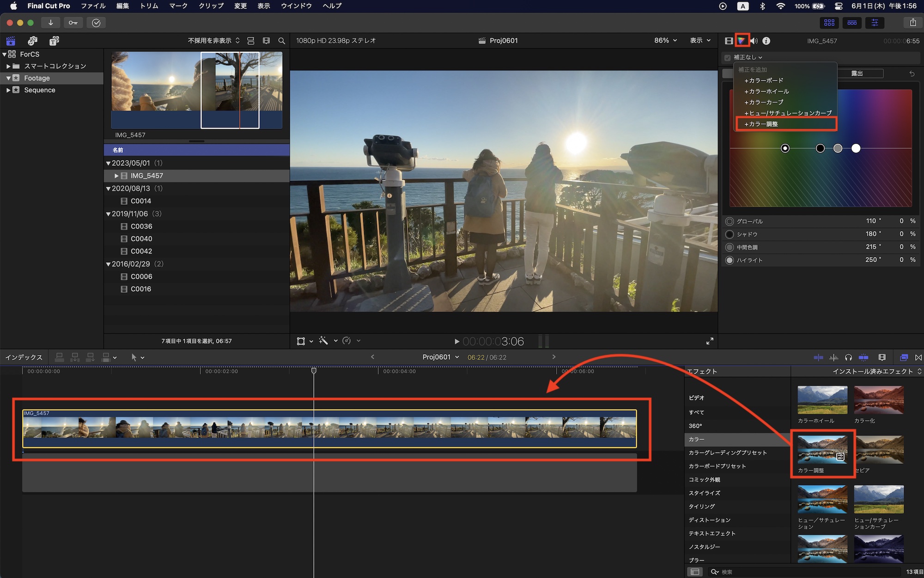Open the Audio inspector icon

coord(754,41)
